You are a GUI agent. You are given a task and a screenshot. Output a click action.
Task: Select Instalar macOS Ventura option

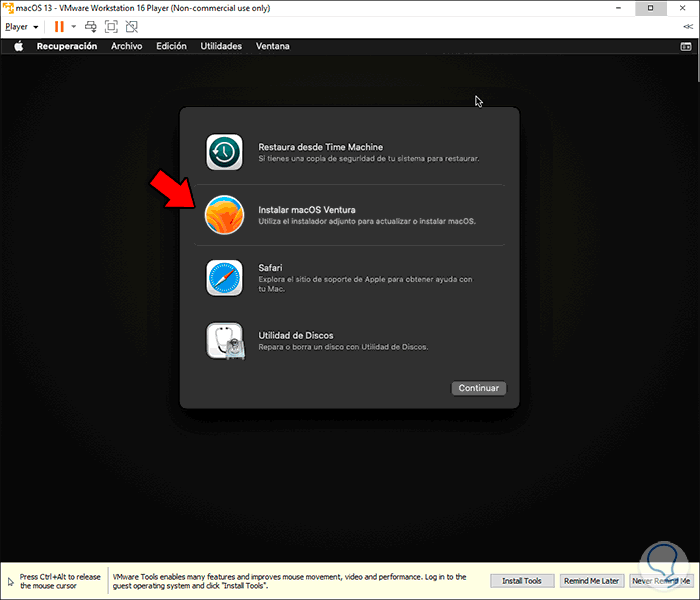[x=307, y=210]
